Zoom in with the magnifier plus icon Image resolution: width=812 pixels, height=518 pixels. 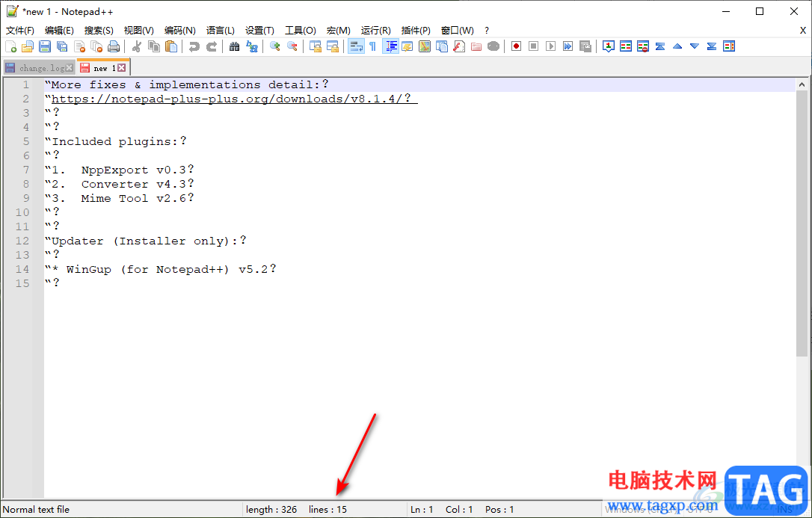(275, 46)
